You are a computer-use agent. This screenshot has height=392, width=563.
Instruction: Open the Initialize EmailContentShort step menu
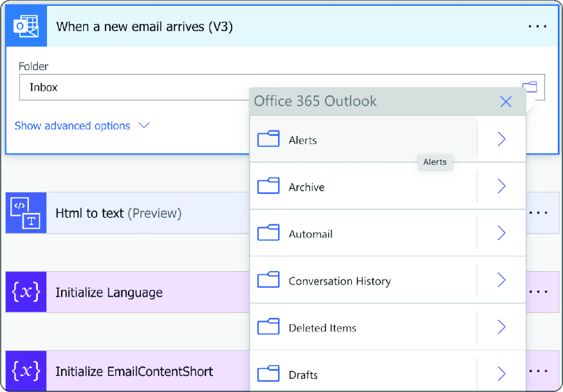[x=538, y=371]
